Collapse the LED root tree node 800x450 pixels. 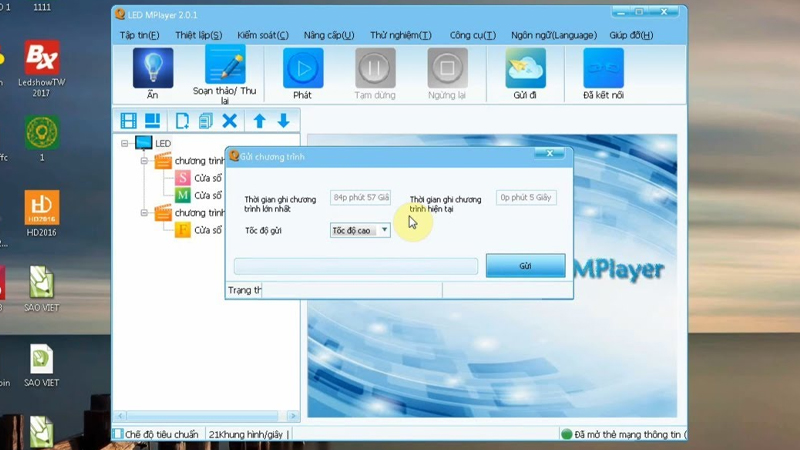pyautogui.click(x=124, y=143)
